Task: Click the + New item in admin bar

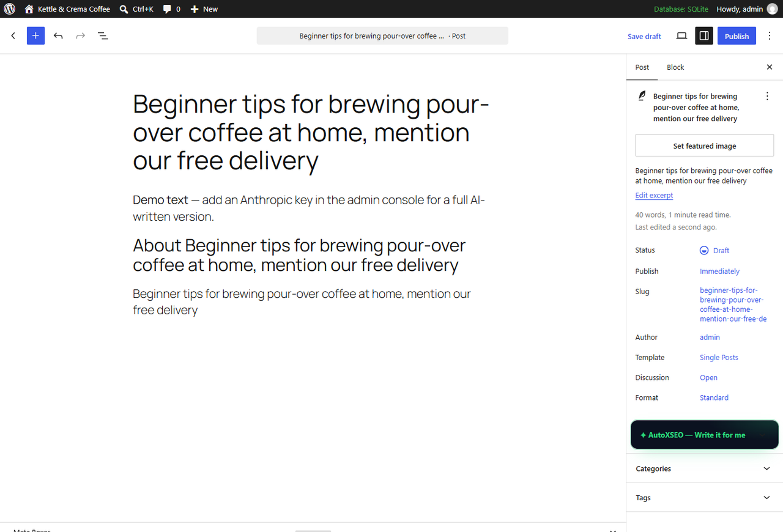Action: 204,9
